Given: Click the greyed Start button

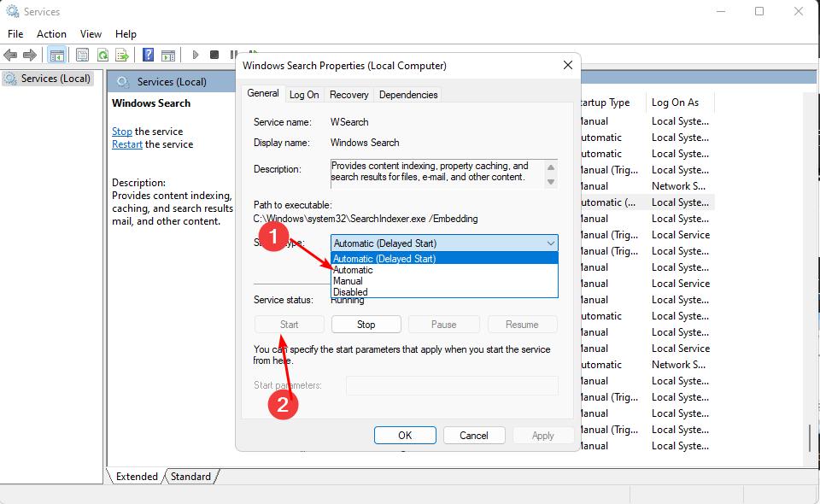Looking at the screenshot, I should [x=290, y=324].
